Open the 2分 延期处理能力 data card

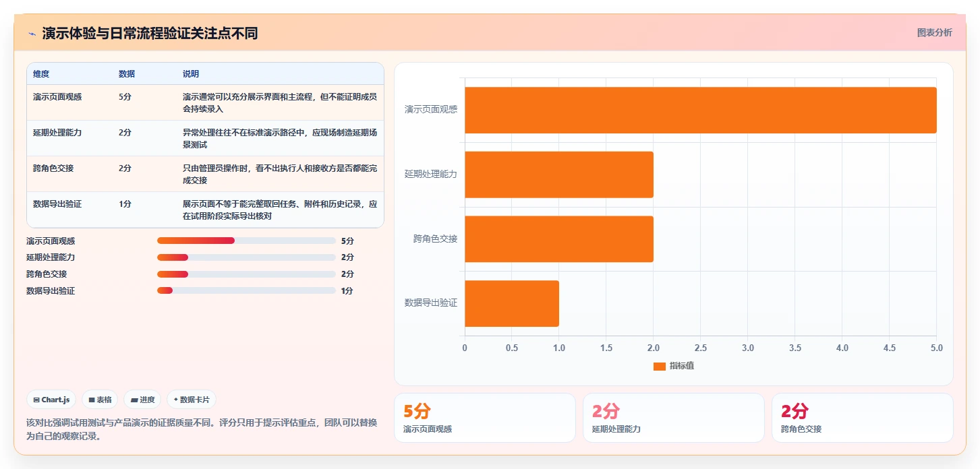pyautogui.click(x=674, y=418)
